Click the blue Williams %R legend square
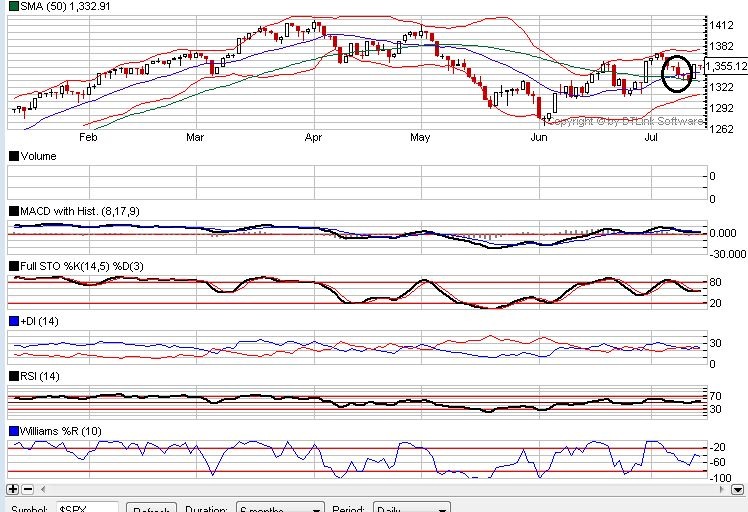The image size is (748, 512). [x=13, y=431]
